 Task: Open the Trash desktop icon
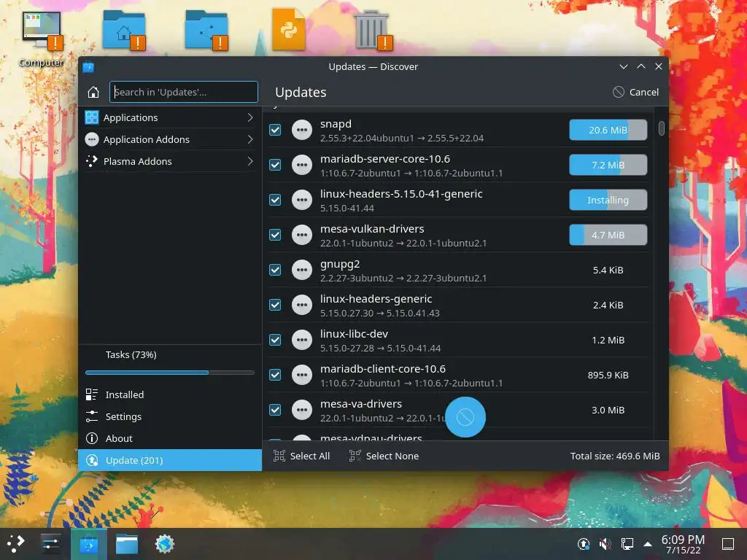(x=372, y=30)
